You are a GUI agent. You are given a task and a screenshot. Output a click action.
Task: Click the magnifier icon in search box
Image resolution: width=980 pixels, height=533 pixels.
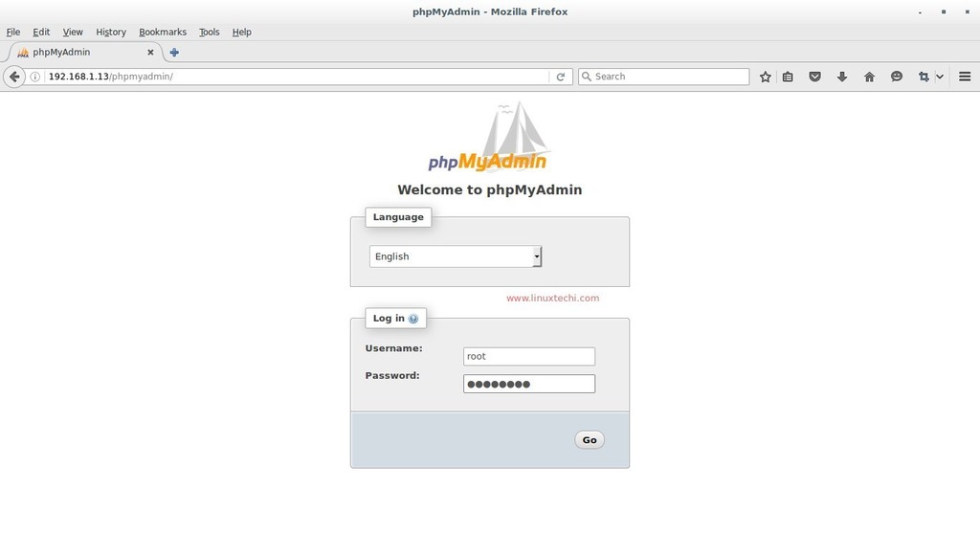(x=587, y=77)
